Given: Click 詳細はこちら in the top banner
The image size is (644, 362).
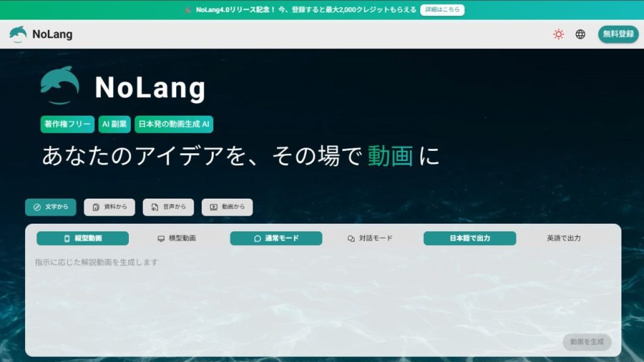Looking at the screenshot, I should [x=442, y=10].
